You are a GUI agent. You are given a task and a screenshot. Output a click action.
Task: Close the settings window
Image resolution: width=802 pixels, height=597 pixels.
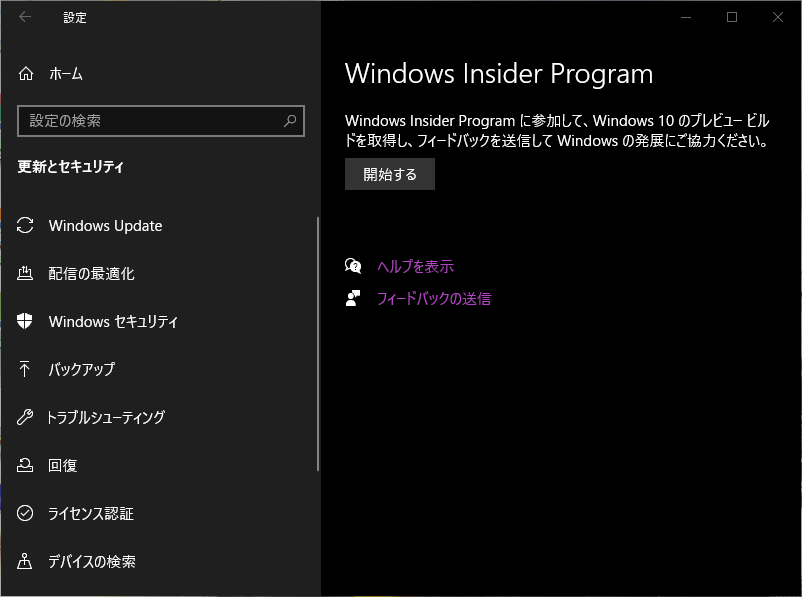coord(777,17)
